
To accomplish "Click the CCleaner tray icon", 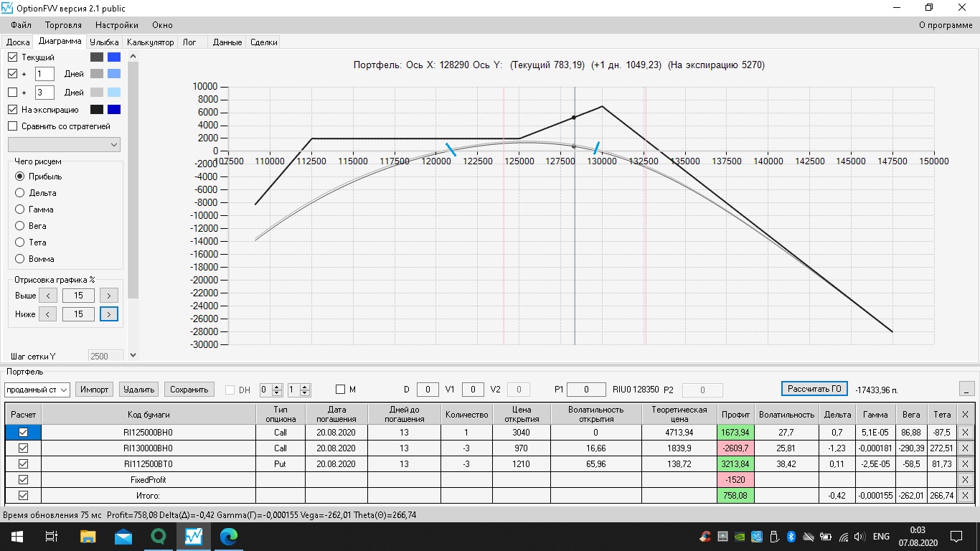I will (x=705, y=537).
